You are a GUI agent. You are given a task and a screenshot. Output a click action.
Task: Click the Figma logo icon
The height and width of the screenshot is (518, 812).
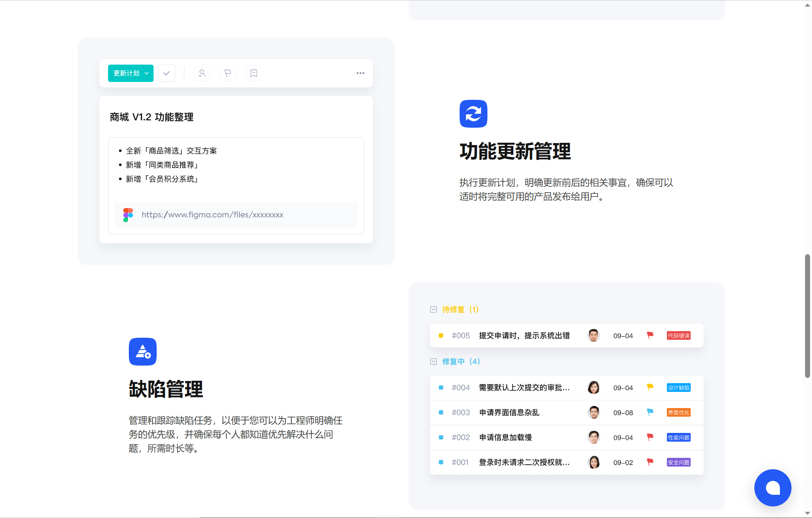128,215
